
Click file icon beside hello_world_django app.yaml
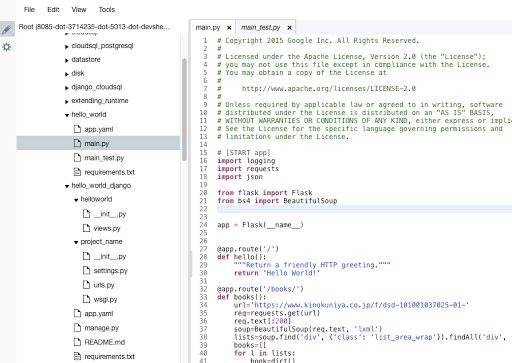pos(77,313)
